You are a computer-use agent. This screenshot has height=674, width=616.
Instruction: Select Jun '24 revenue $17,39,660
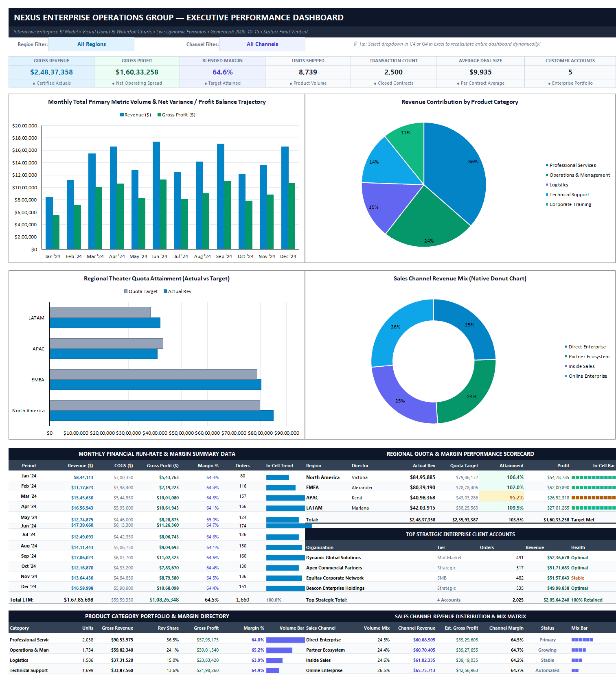point(82,525)
